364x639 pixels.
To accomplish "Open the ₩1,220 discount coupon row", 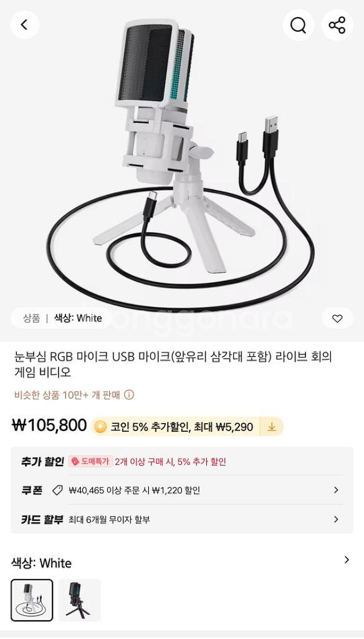I will [x=182, y=490].
